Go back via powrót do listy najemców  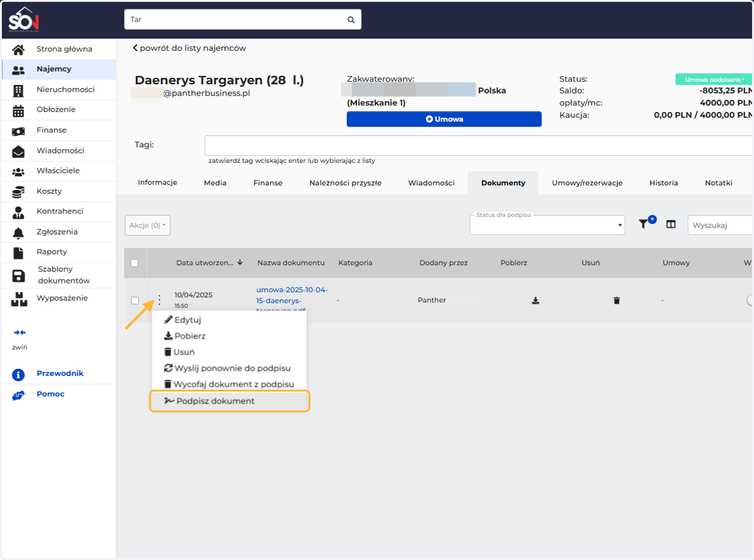click(189, 48)
